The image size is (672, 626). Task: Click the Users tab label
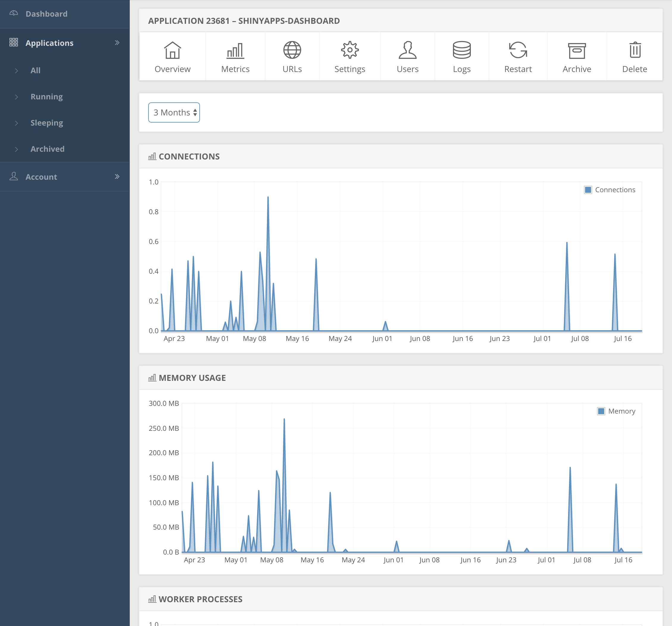[407, 69]
